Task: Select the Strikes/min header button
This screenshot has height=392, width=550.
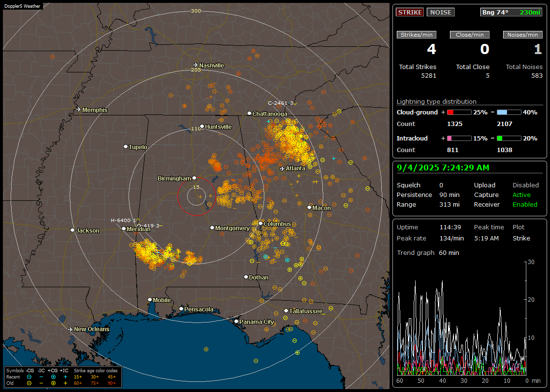Action: tap(416, 35)
